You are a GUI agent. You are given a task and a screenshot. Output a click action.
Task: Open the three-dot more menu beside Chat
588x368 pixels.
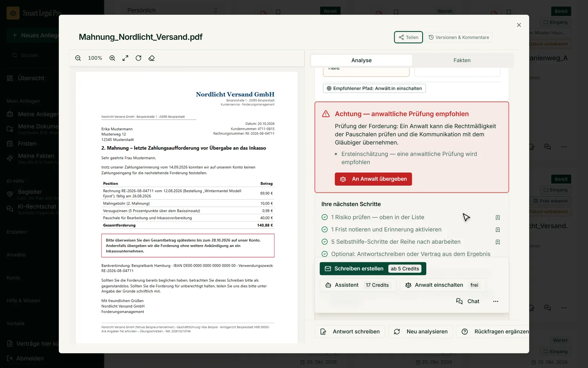(496, 301)
